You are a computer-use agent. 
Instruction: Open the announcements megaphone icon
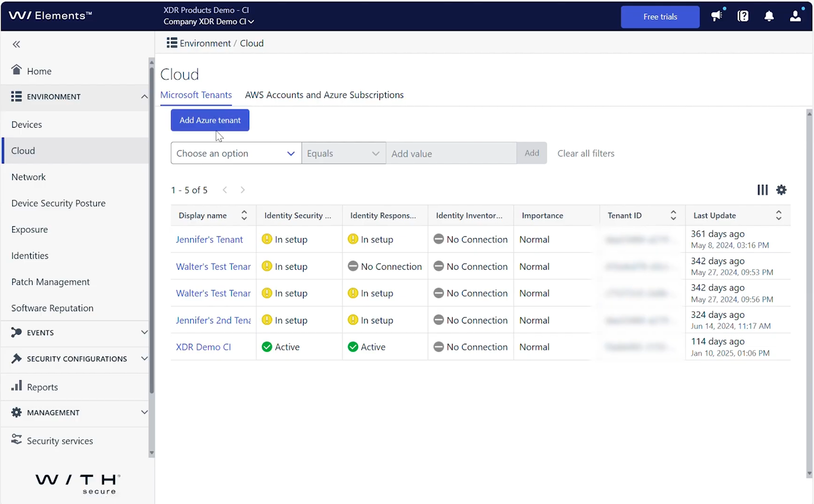(x=717, y=16)
